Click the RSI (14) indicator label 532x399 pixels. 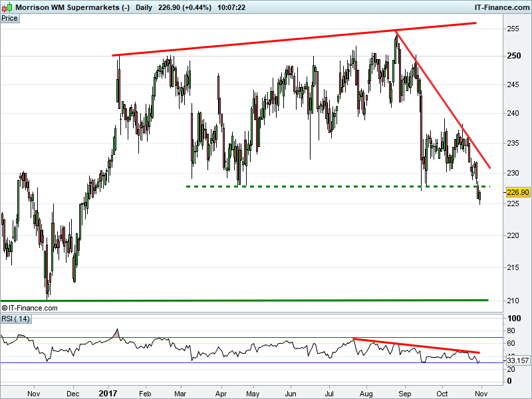click(x=16, y=319)
